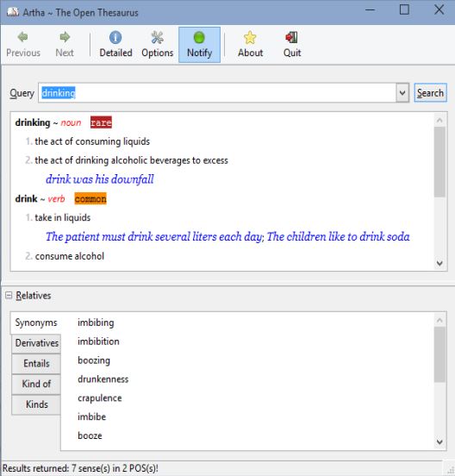
Task: Click the Previous arrow icon
Action: 22,37
